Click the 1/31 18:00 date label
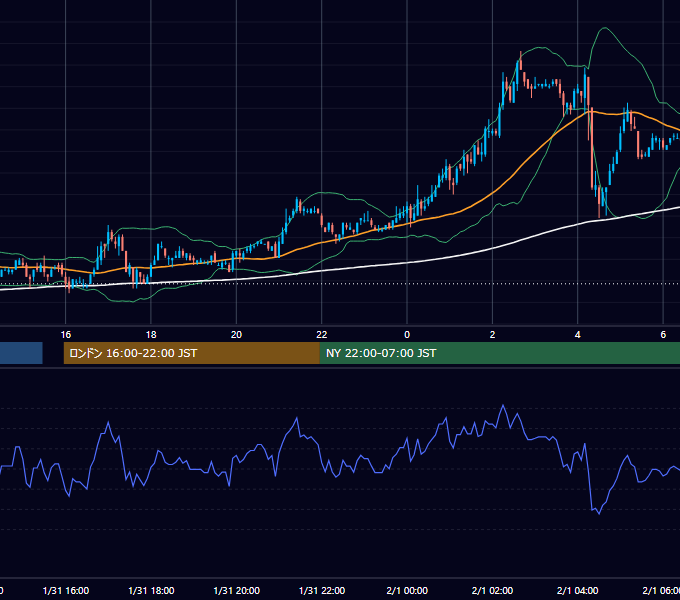Image resolution: width=680 pixels, height=600 pixels. (x=151, y=590)
